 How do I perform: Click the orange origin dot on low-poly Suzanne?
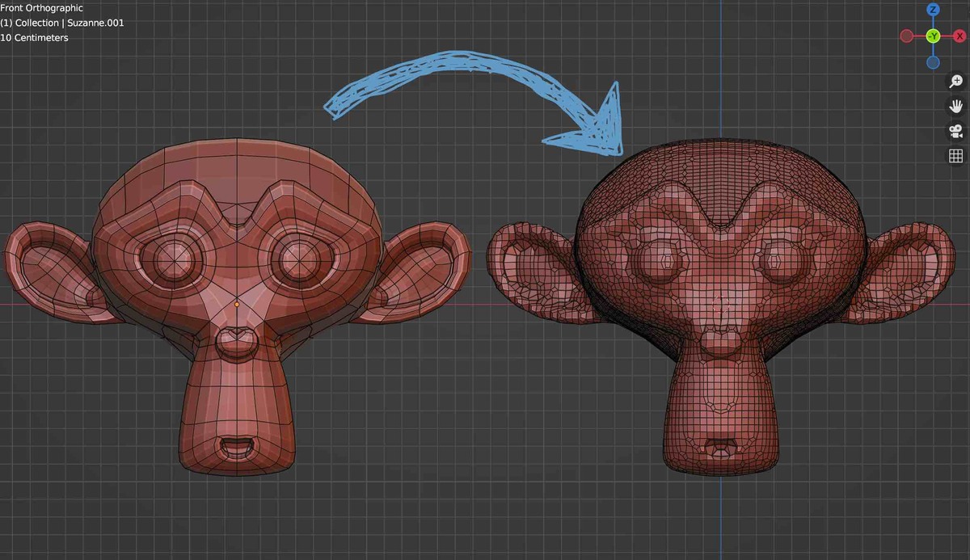pyautogui.click(x=236, y=305)
